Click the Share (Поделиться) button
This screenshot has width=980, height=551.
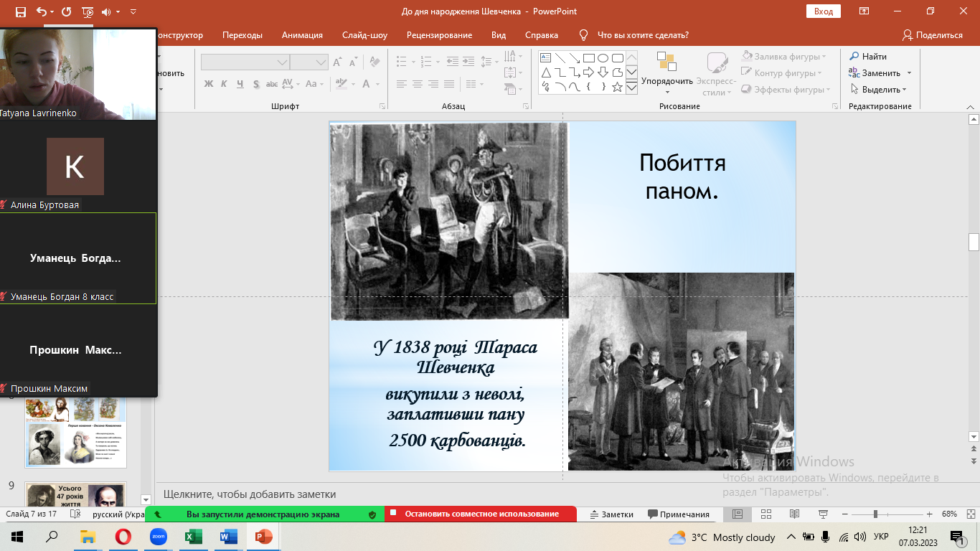932,35
